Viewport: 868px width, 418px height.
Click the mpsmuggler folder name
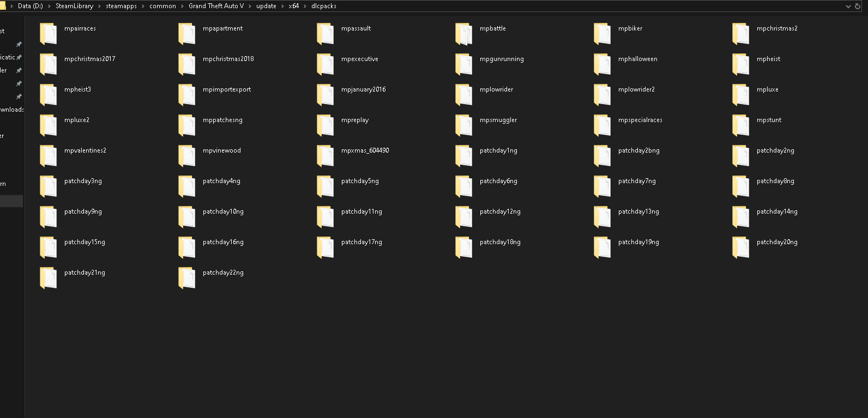pos(498,120)
